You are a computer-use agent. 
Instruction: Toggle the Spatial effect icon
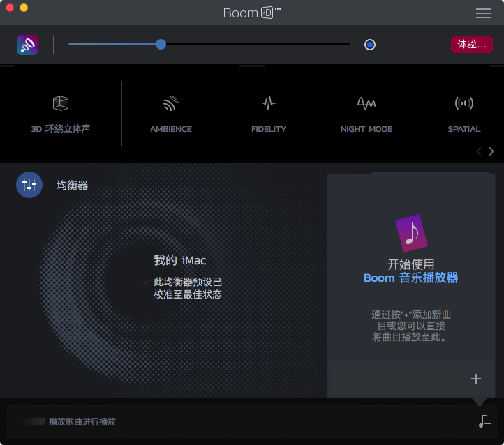pyautogui.click(x=464, y=103)
